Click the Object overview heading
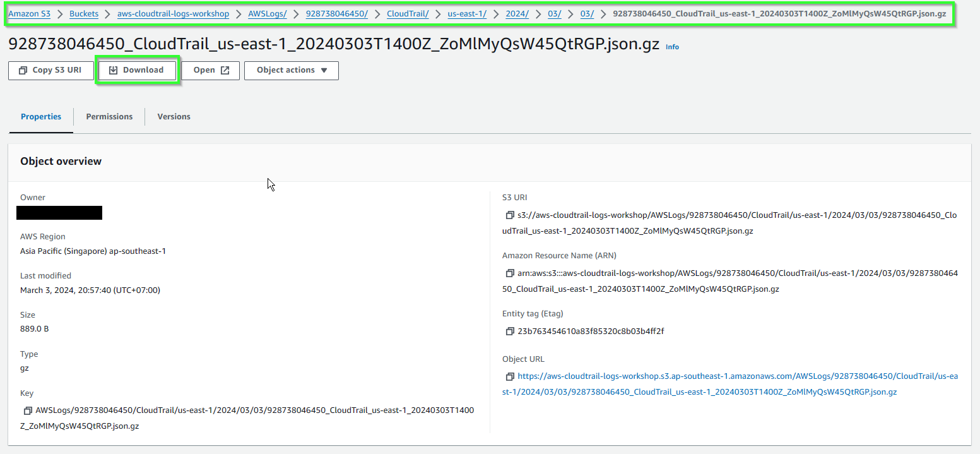 tap(61, 162)
